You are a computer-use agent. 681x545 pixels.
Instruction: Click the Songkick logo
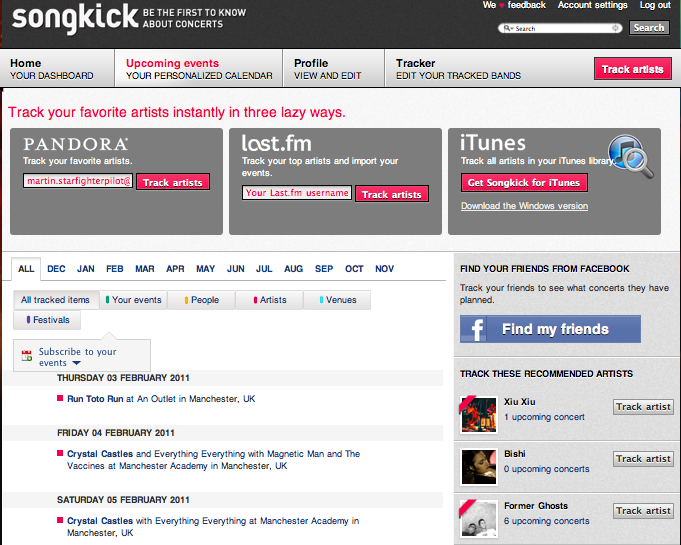(x=75, y=18)
